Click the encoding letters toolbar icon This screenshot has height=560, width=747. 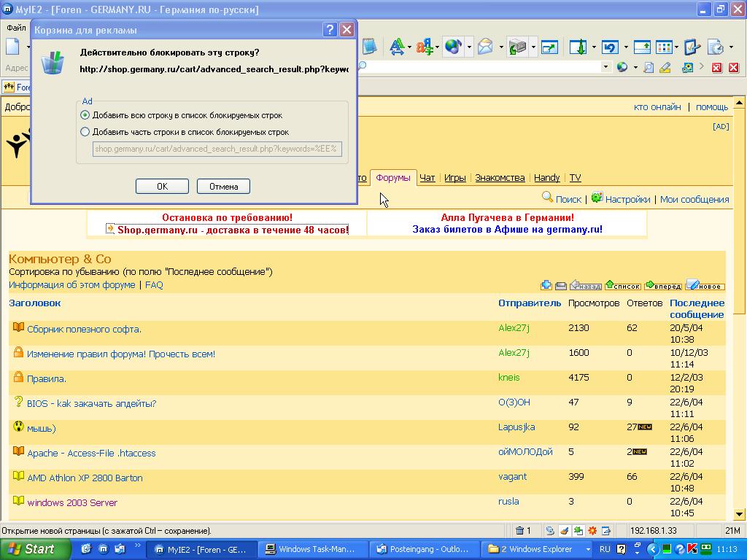[424, 47]
